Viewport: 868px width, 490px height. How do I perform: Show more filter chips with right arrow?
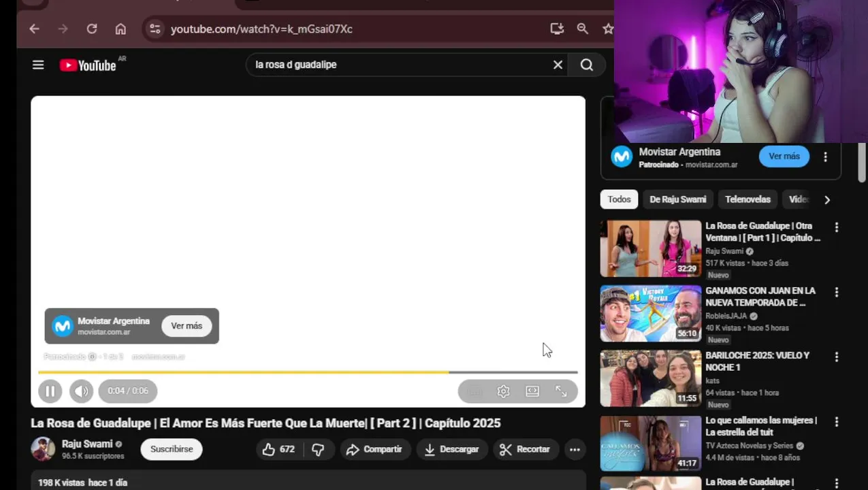pos(827,200)
